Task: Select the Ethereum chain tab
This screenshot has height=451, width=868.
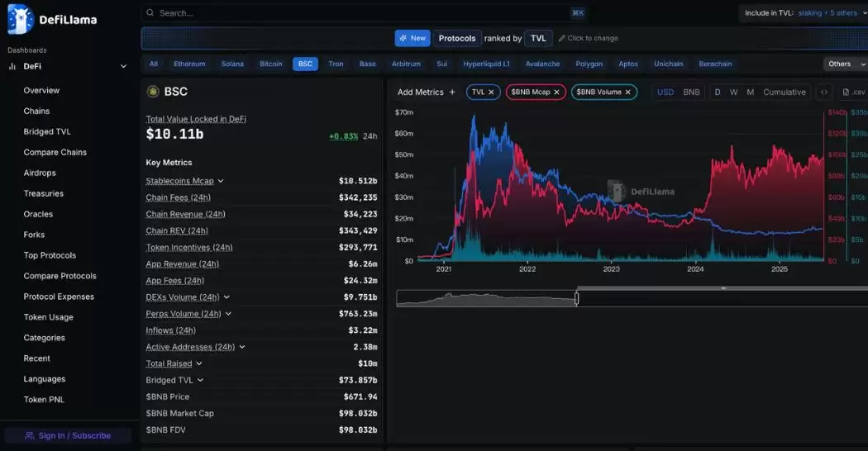Action: [x=189, y=64]
